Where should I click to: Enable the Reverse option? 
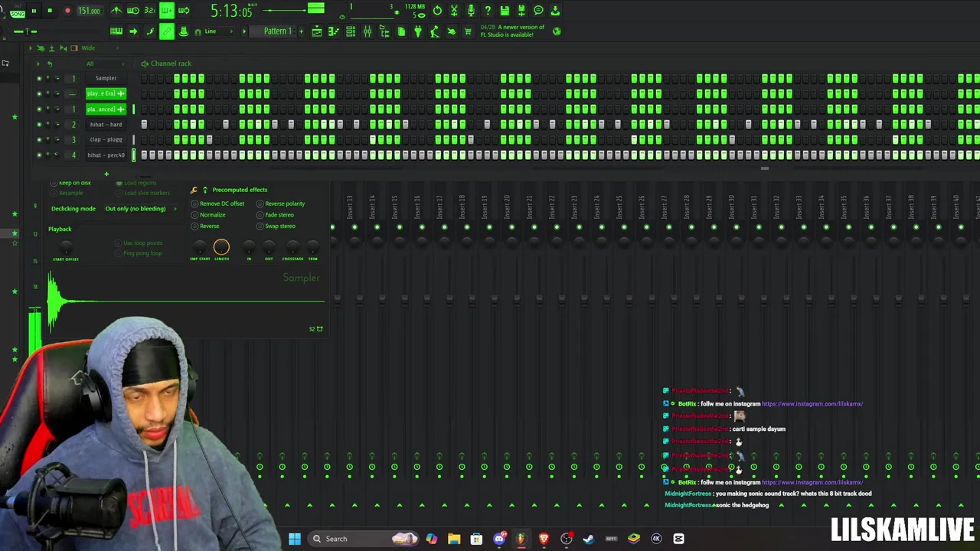[x=205, y=227]
